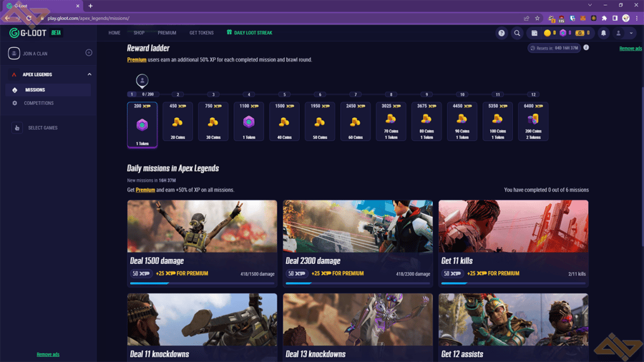
Task: Open the browser three-dot menu
Action: click(636, 18)
